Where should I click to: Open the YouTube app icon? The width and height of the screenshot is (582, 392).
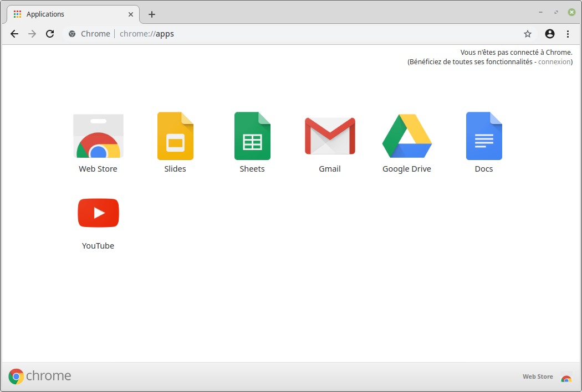click(x=98, y=213)
